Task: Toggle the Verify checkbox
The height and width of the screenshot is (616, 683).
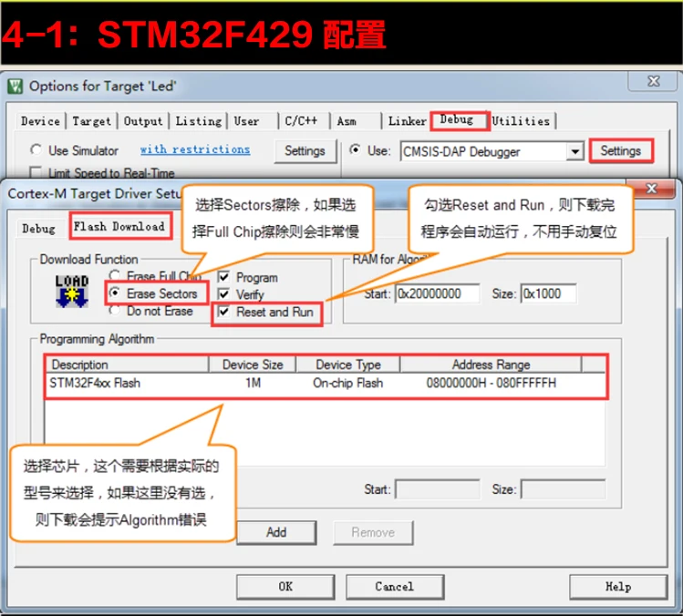Action: [224, 294]
